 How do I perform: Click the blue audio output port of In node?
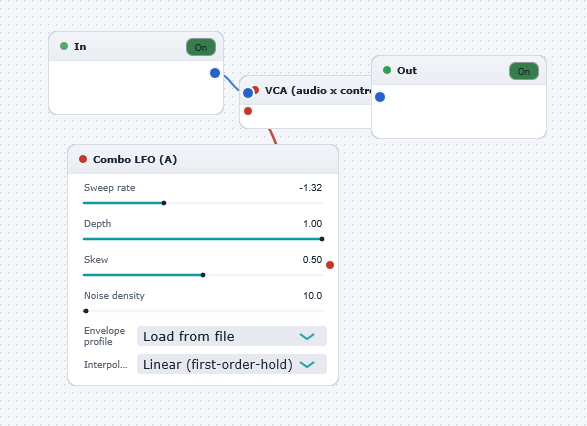[215, 73]
